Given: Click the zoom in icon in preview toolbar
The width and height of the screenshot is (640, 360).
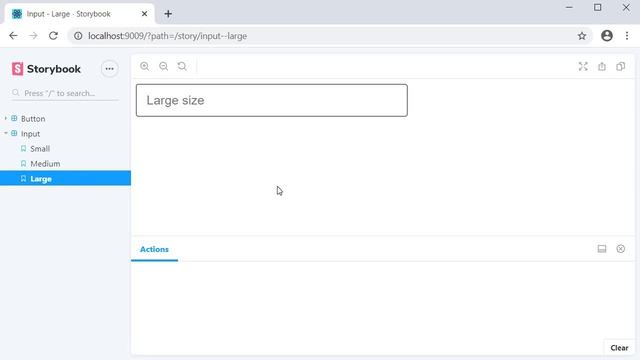Looking at the screenshot, I should [144, 66].
